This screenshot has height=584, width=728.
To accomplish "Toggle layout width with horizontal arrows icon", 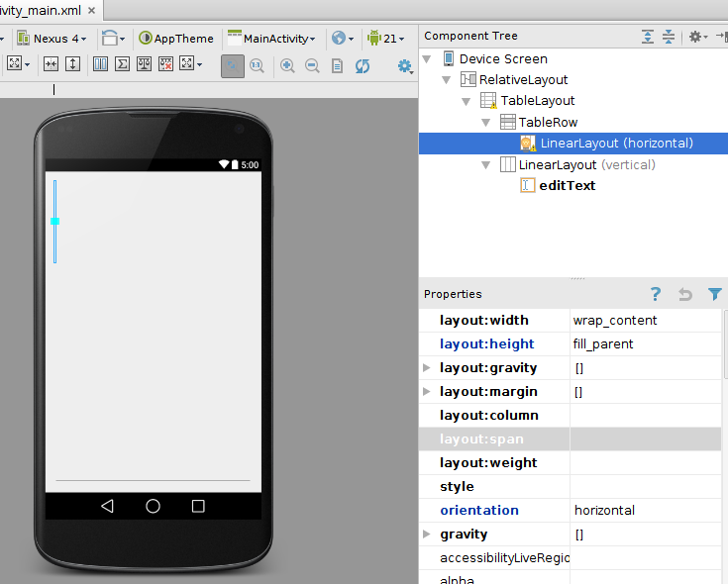I will click(52, 64).
